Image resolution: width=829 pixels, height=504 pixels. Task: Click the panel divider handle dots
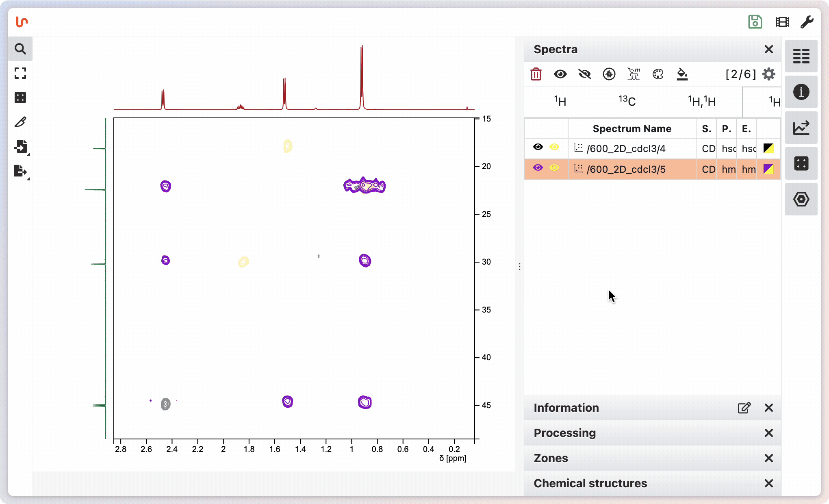pos(520,267)
